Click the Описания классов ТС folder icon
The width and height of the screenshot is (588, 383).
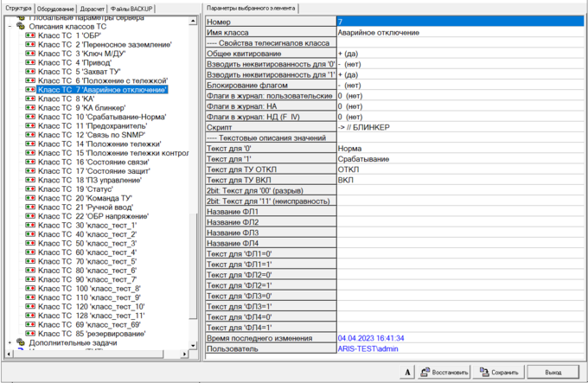20,26
